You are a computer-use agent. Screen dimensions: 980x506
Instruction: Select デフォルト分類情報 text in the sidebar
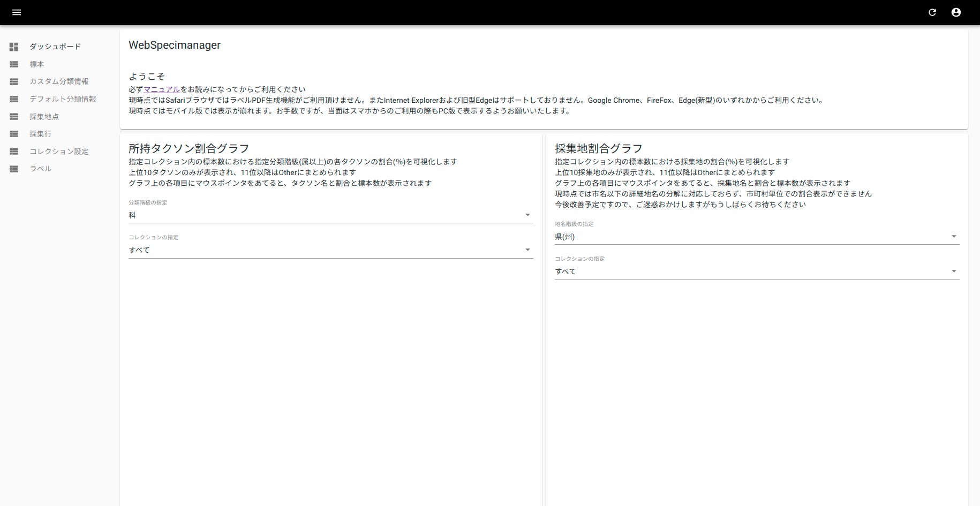coord(63,99)
